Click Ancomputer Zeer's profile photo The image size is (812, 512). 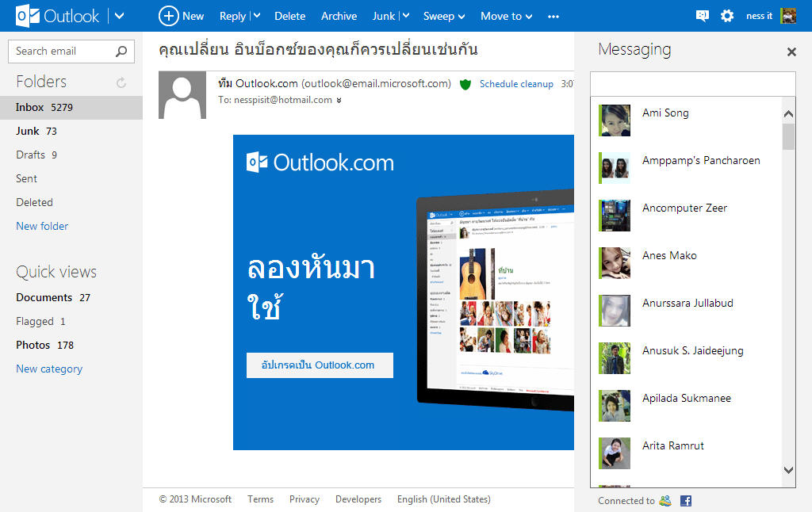615,216
